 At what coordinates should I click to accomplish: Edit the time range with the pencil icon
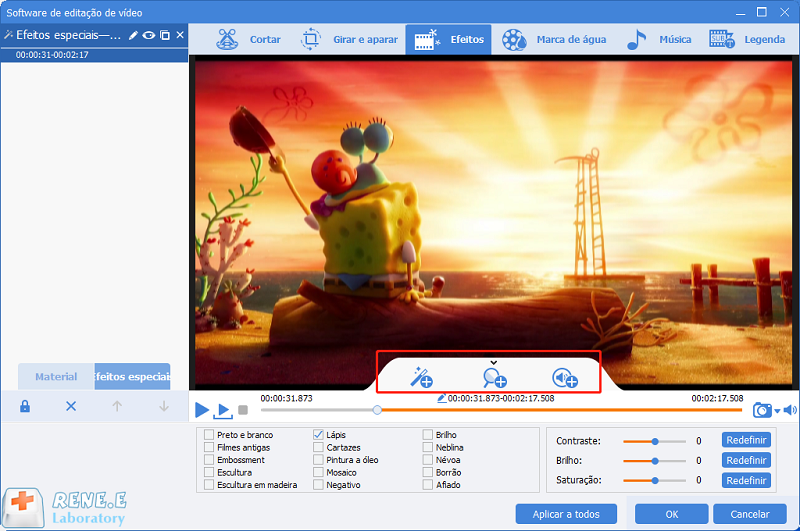pos(441,398)
